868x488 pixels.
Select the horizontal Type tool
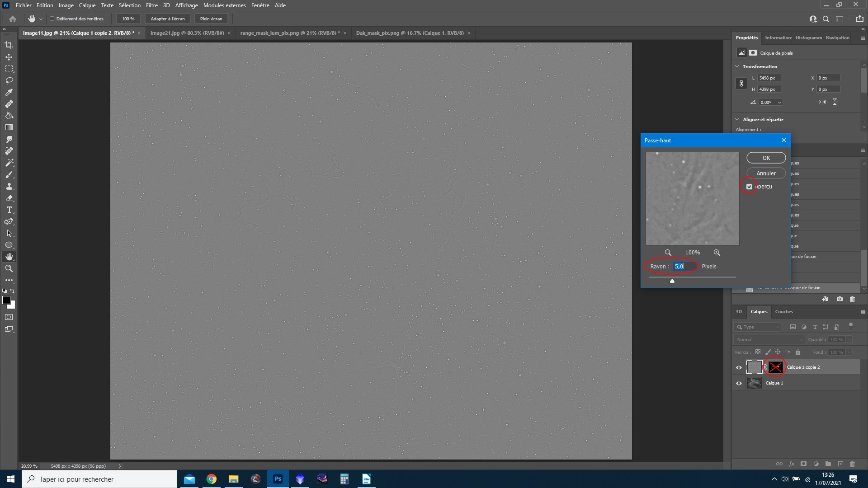coord(9,210)
